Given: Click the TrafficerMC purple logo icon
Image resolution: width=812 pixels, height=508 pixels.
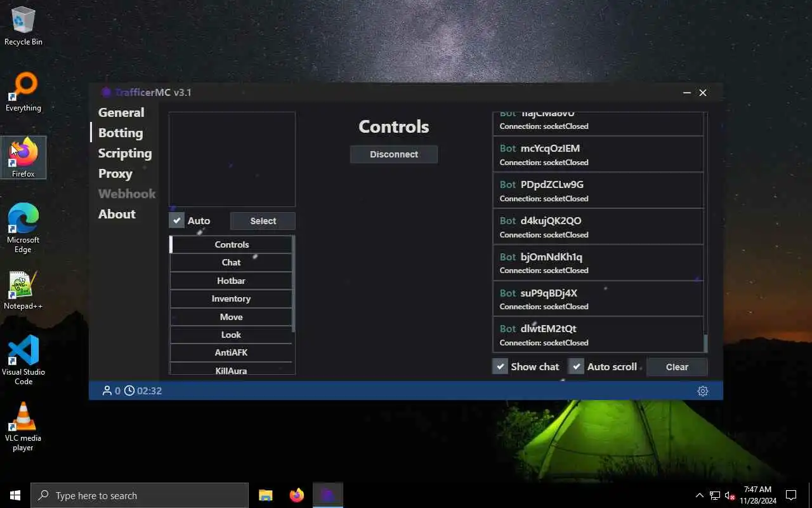Looking at the screenshot, I should [106, 93].
